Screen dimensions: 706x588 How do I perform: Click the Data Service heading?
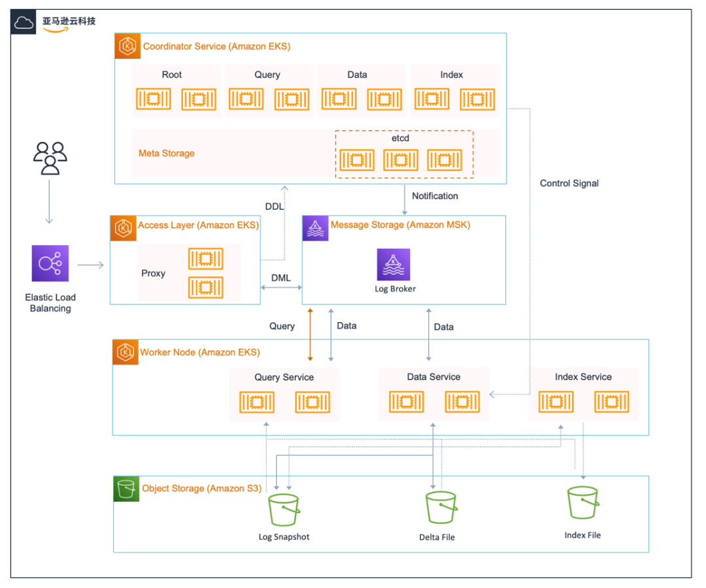click(x=433, y=376)
